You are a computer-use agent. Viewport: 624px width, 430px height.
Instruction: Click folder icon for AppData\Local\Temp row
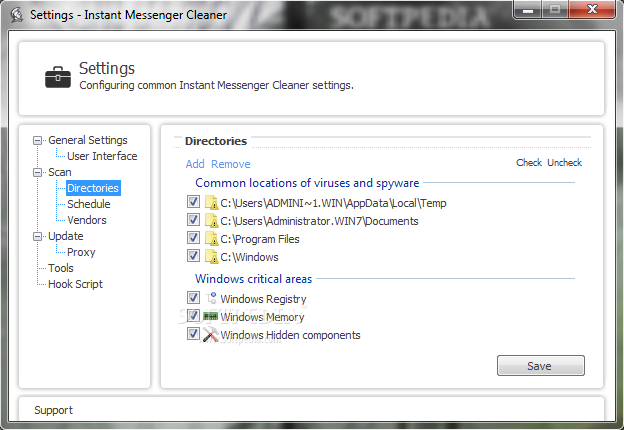click(x=211, y=202)
